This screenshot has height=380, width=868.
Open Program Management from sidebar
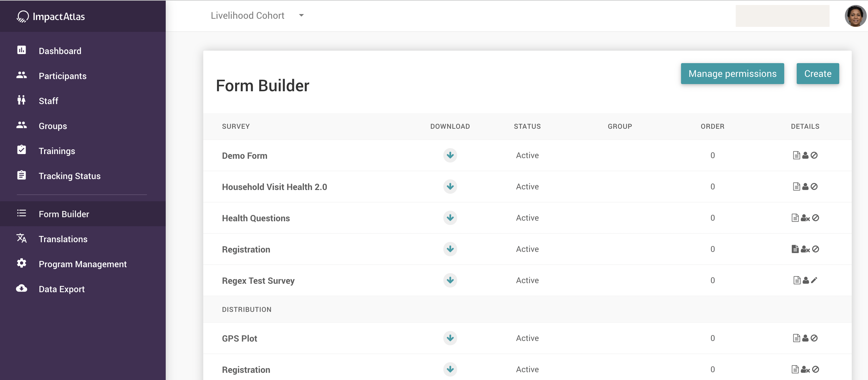[x=83, y=264]
